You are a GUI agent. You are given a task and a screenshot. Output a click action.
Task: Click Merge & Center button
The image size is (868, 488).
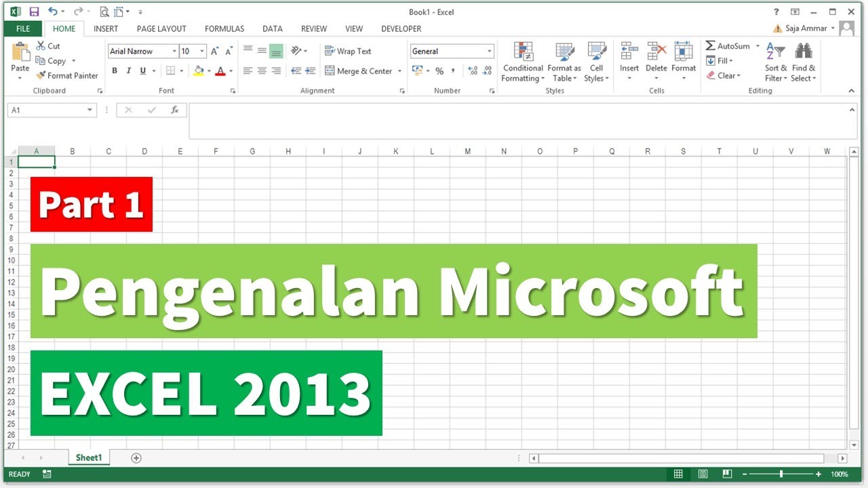click(359, 71)
